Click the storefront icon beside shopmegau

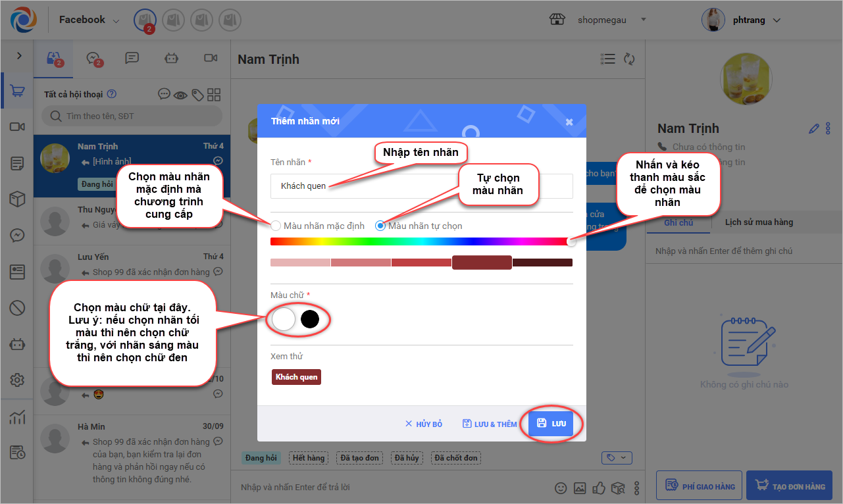tap(557, 20)
